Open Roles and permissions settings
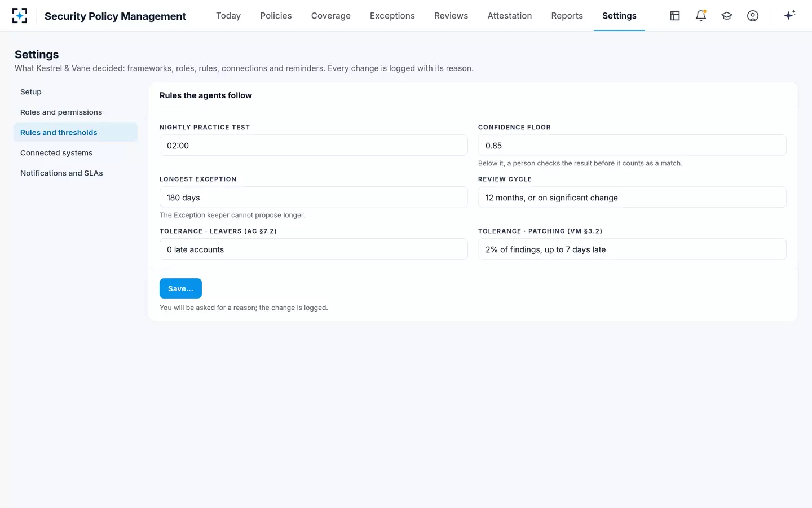The height and width of the screenshot is (508, 812). point(76,112)
